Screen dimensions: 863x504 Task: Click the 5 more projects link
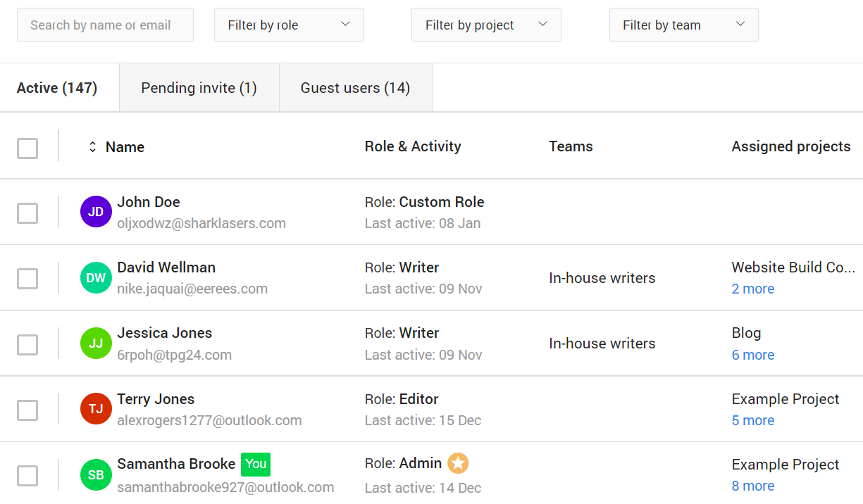[753, 420]
